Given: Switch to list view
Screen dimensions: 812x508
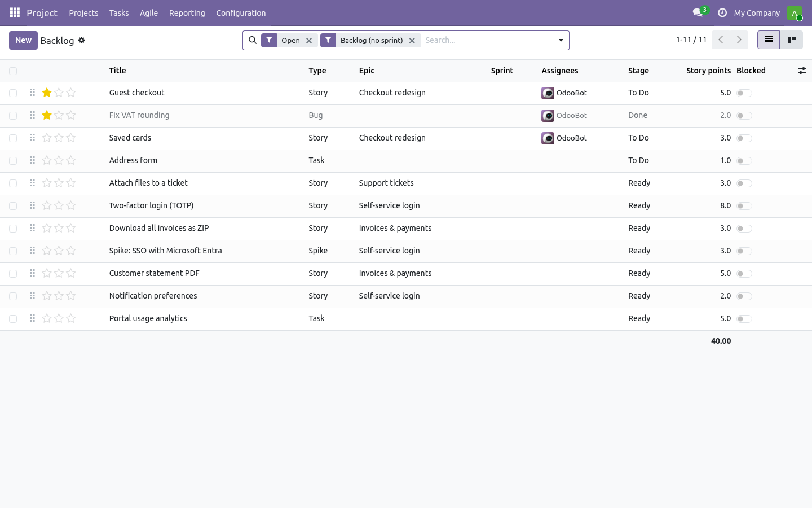Looking at the screenshot, I should [769, 40].
